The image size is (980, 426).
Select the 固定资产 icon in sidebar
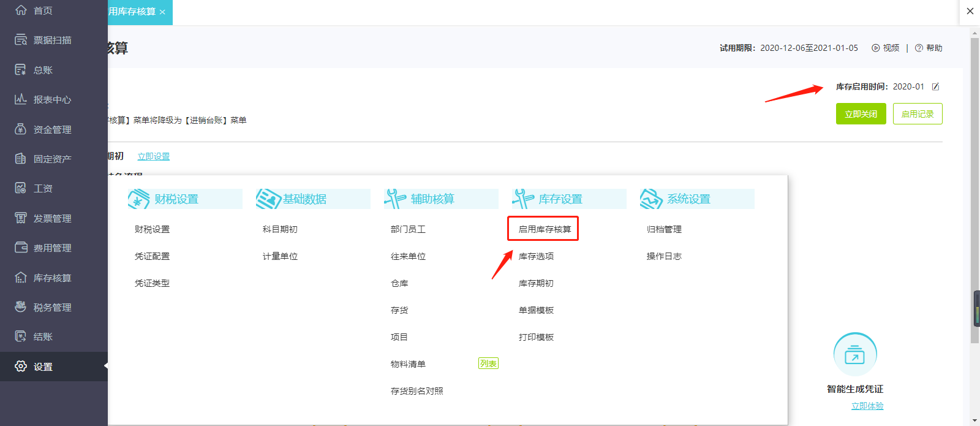pyautogui.click(x=21, y=159)
